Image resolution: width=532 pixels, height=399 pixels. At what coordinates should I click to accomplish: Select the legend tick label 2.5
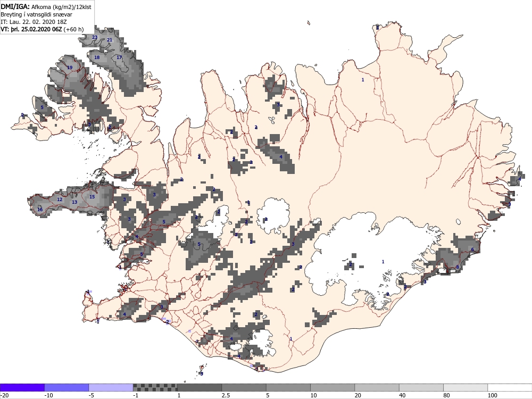[226, 395]
